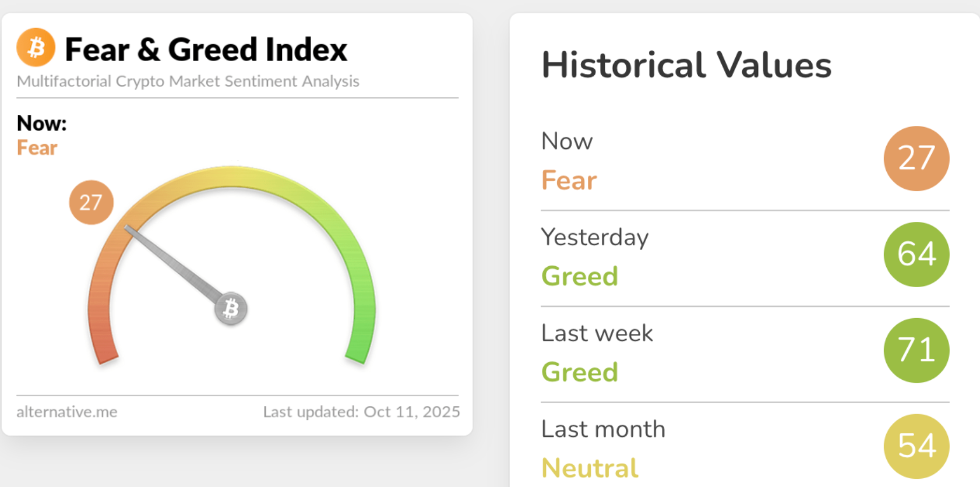Screen dimensions: 980x487
Task: Click the Greed label under Yesterday
Action: (x=580, y=276)
